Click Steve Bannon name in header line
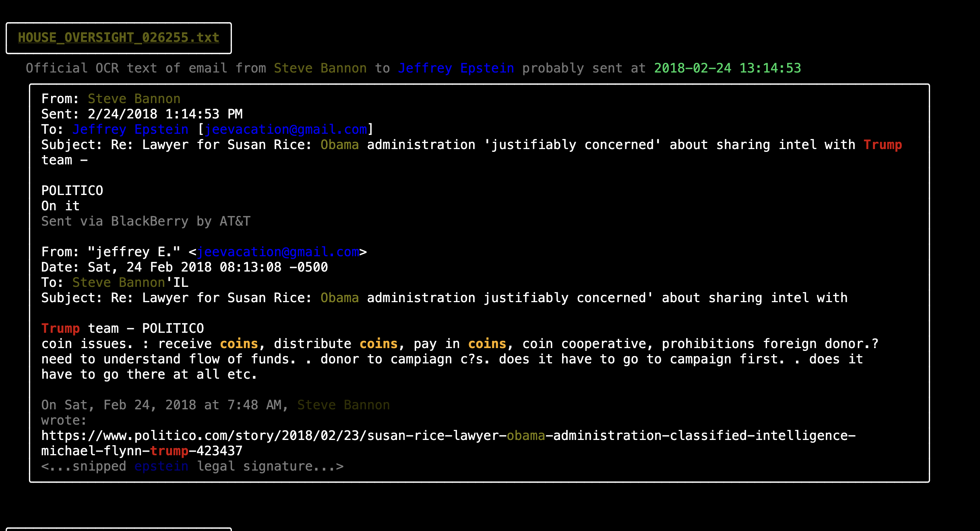This screenshot has height=531, width=980. (x=320, y=68)
